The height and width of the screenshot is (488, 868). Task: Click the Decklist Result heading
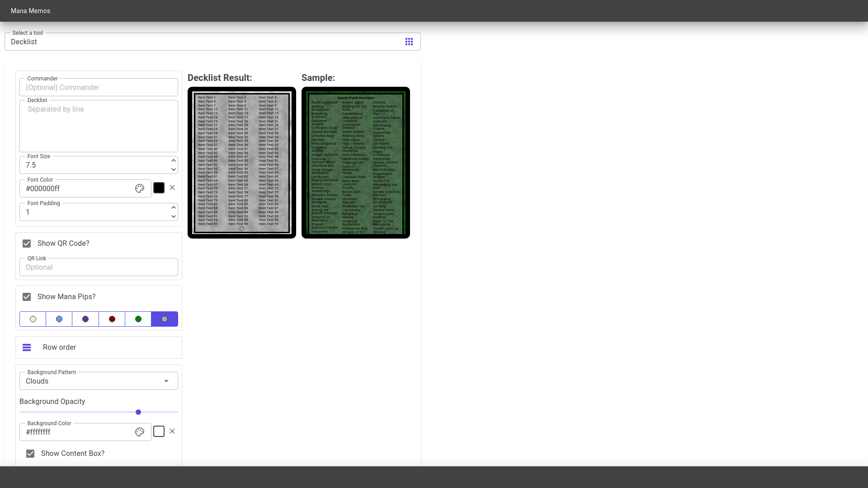(220, 78)
